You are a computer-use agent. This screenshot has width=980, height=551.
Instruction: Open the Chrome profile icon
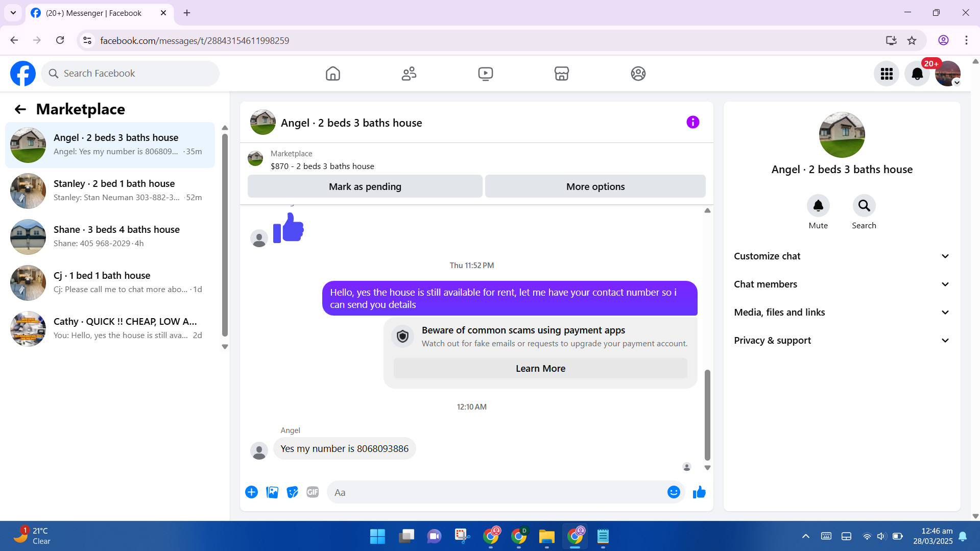[x=943, y=40]
